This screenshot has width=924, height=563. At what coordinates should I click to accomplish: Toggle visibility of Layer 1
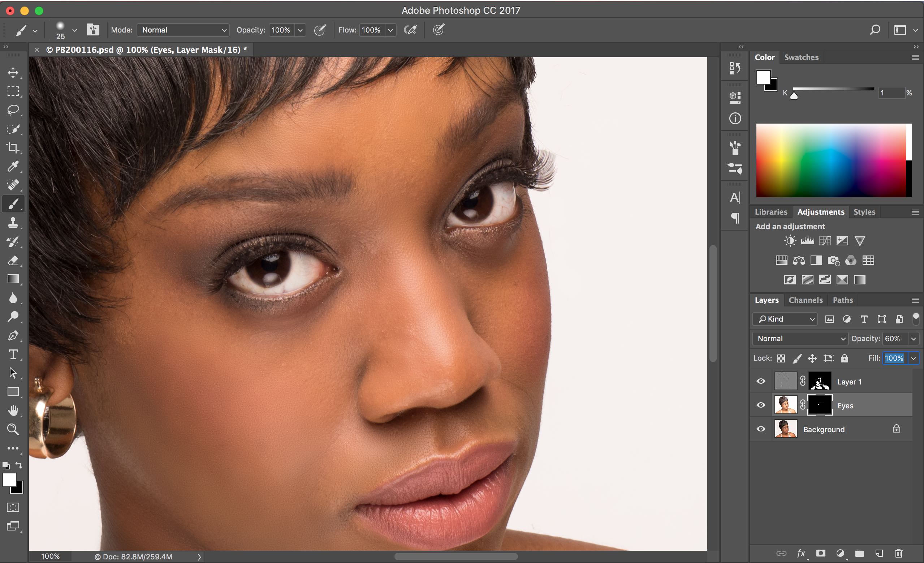click(x=760, y=381)
